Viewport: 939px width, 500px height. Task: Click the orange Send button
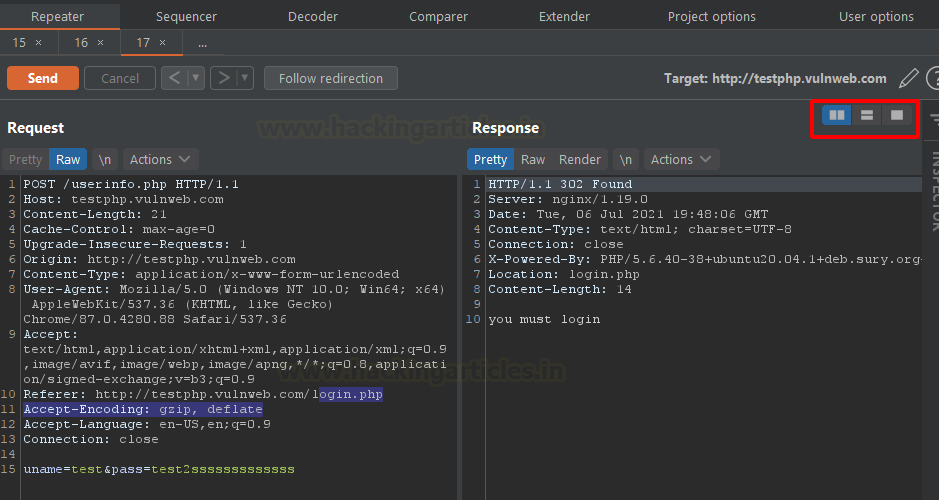[43, 78]
